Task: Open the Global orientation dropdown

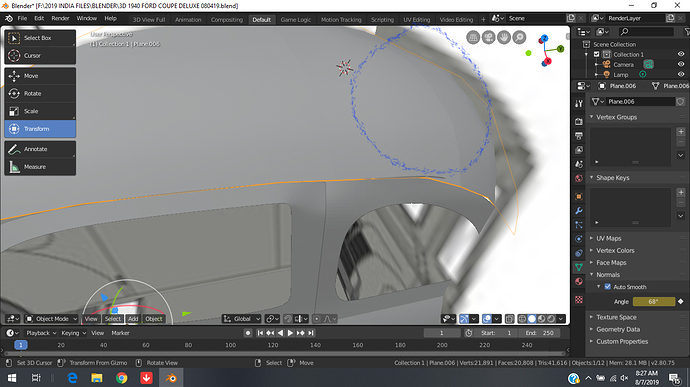Action: (x=242, y=319)
